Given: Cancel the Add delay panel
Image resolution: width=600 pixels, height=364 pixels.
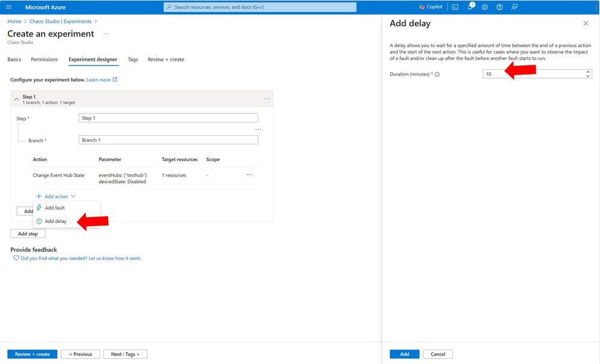Looking at the screenshot, I should (438, 354).
